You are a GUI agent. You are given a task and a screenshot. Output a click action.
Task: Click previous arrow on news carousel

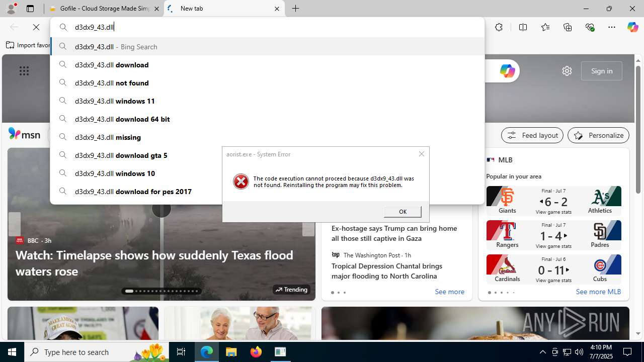pyautogui.click(x=14, y=224)
